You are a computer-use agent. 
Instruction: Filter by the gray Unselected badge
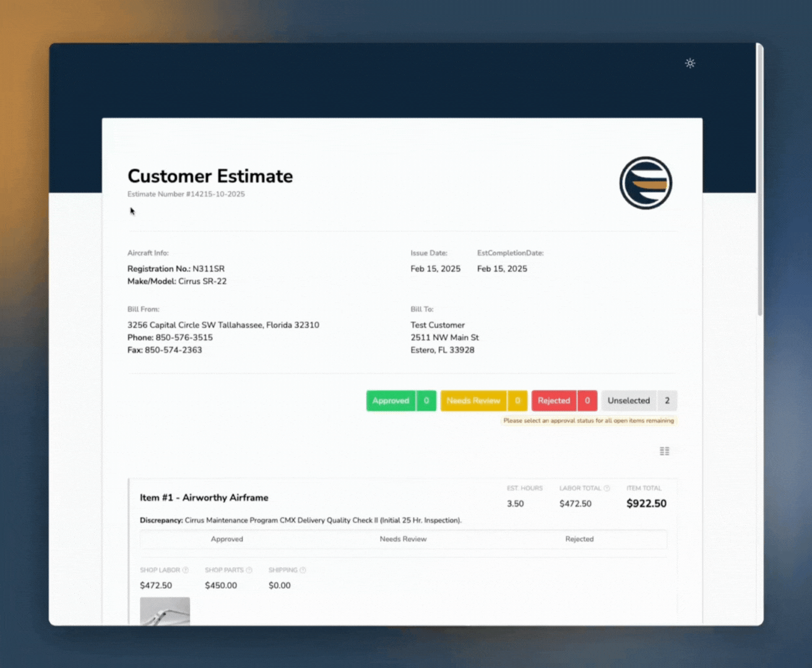(628, 401)
